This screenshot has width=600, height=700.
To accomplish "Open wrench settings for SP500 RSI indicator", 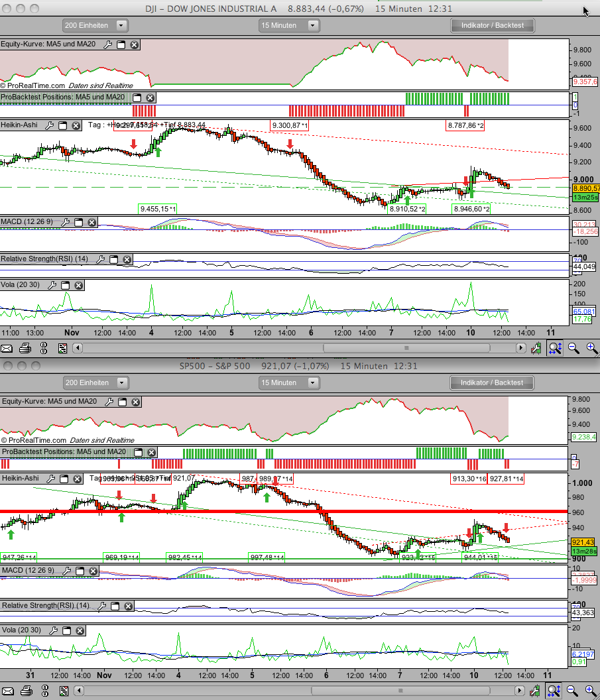I will click(x=102, y=606).
